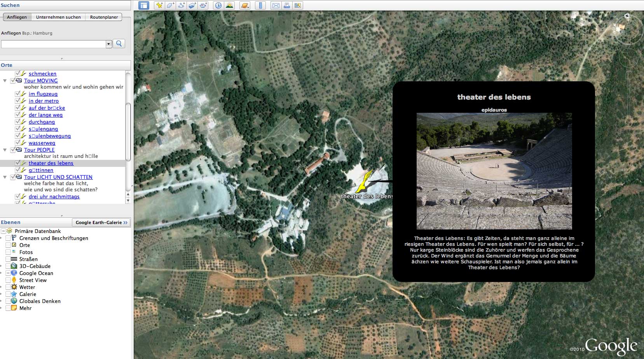This screenshot has width=644, height=359.
Task: Toggle the sidebar visibility button
Action: (x=144, y=5)
